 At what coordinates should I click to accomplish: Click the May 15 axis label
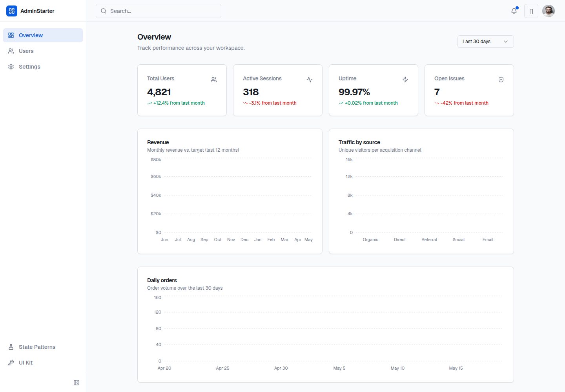click(x=456, y=368)
